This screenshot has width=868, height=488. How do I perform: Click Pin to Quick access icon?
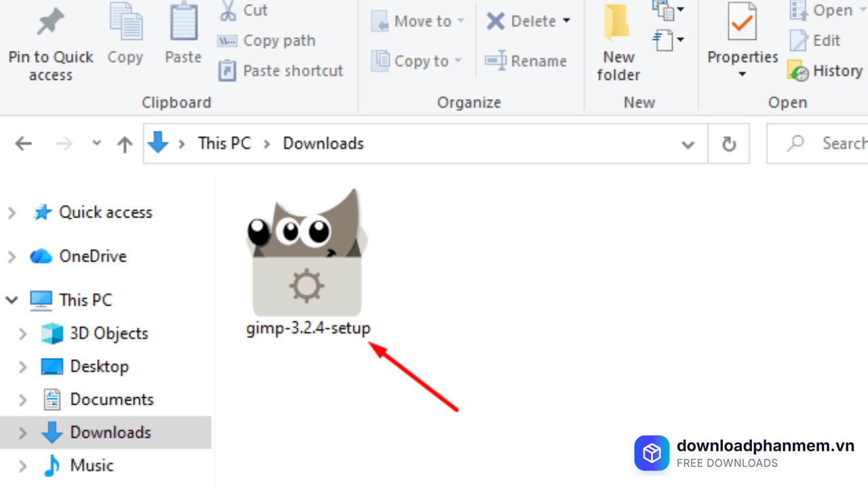[x=50, y=24]
